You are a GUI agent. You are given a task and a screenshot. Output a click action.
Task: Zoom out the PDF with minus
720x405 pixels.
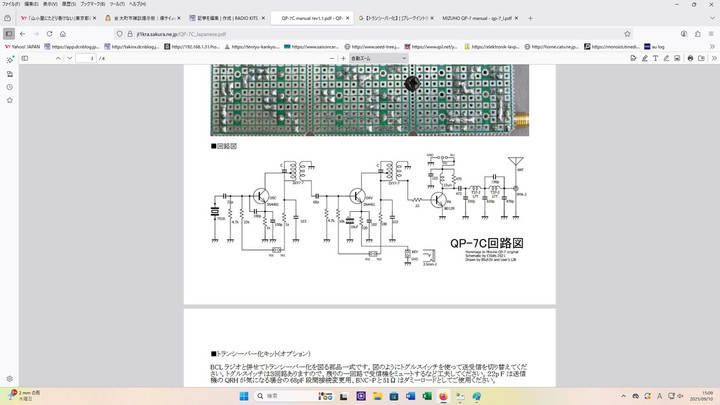[x=332, y=58]
